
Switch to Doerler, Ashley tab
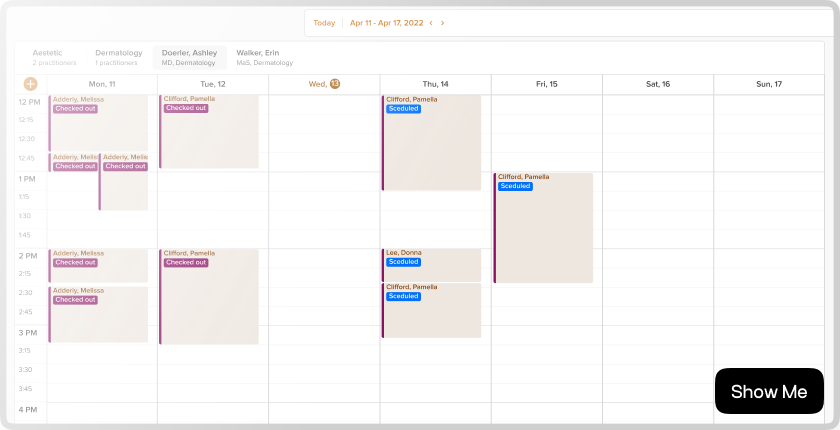click(x=190, y=57)
